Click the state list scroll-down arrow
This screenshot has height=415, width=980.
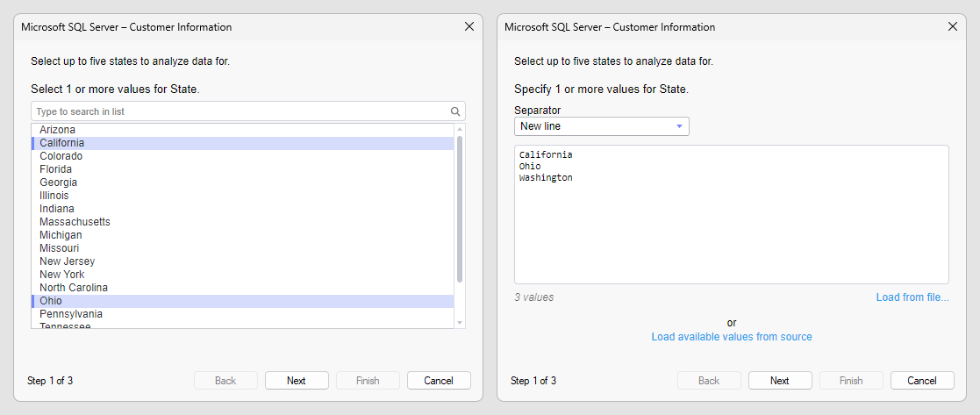coord(460,323)
